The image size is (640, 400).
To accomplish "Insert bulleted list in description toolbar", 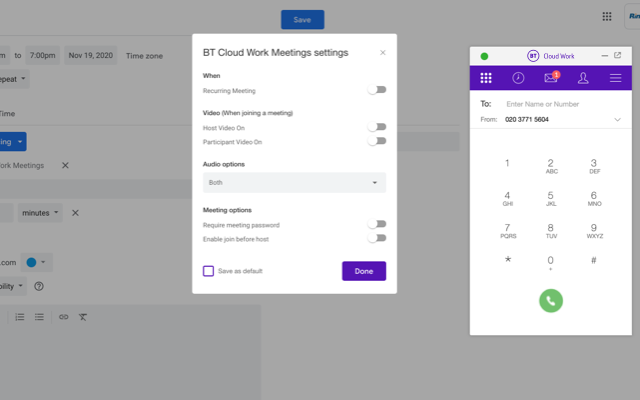I will tap(39, 317).
